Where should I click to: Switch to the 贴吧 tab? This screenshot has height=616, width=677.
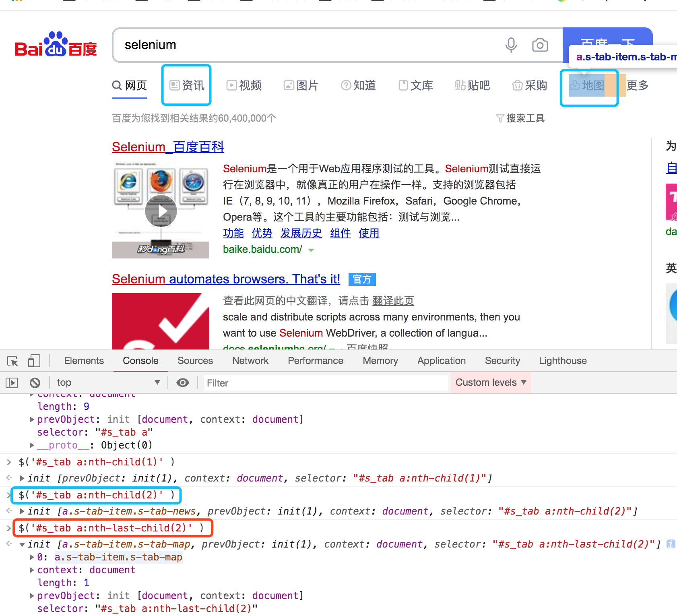pos(473,85)
